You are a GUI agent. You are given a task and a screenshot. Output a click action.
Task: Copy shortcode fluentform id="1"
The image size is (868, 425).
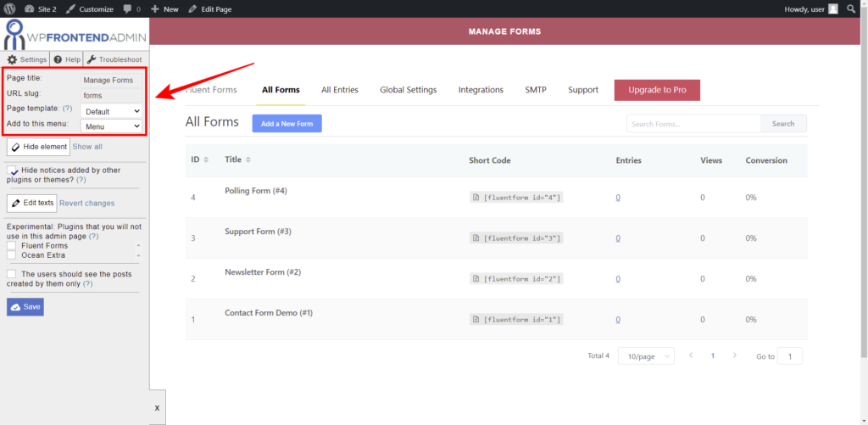[516, 320]
